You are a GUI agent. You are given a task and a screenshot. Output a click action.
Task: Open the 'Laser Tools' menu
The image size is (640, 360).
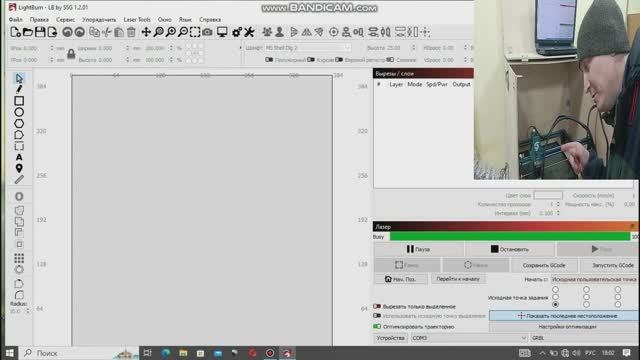point(137,20)
